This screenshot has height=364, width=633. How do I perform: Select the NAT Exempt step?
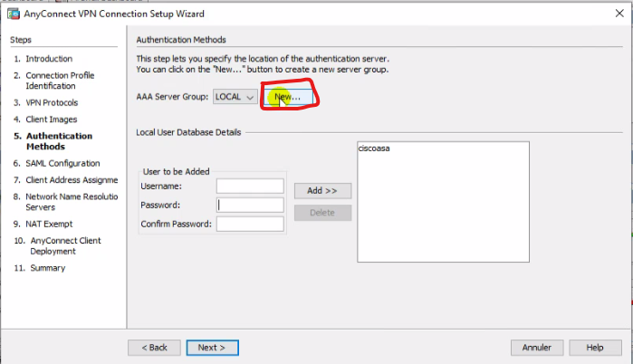49,224
